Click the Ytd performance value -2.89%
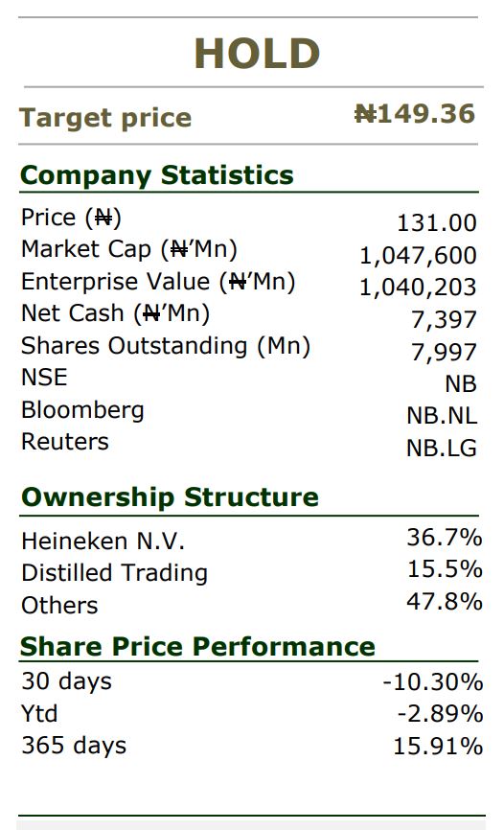 click(440, 713)
